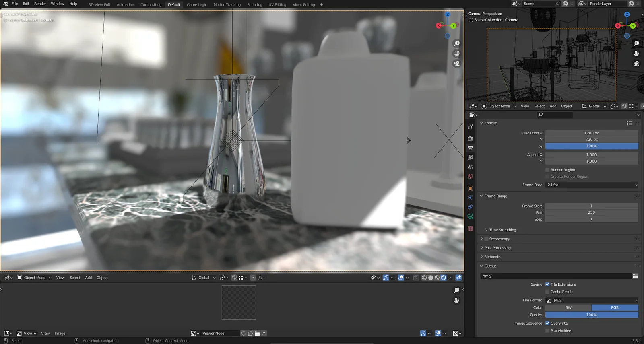Enable the Cache Result checkbox
Viewport: 644px width, 344px height.
[x=547, y=292]
